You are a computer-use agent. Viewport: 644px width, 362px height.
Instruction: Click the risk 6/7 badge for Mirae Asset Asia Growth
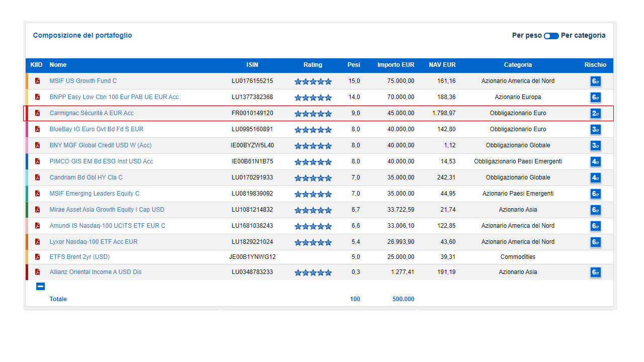596,210
